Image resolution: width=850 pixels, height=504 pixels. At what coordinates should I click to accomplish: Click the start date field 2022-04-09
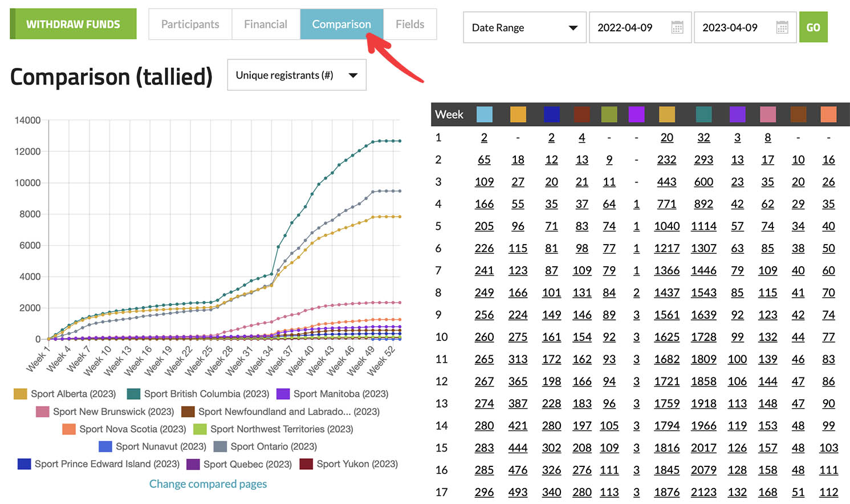click(x=625, y=27)
